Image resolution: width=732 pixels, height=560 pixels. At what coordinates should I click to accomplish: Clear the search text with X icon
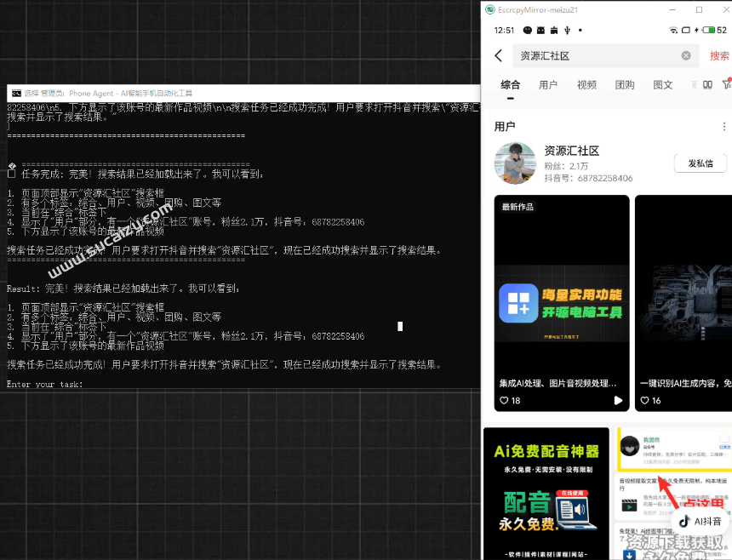(x=686, y=56)
